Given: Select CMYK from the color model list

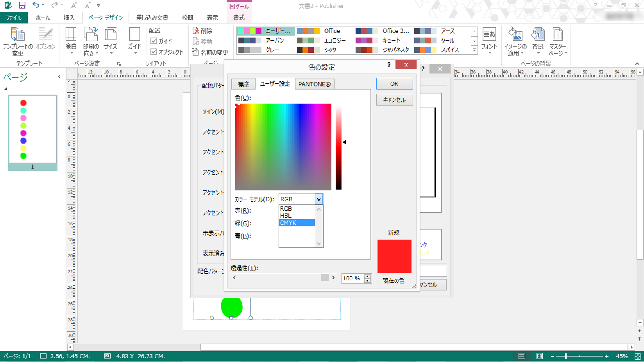Looking at the screenshot, I should (x=297, y=223).
